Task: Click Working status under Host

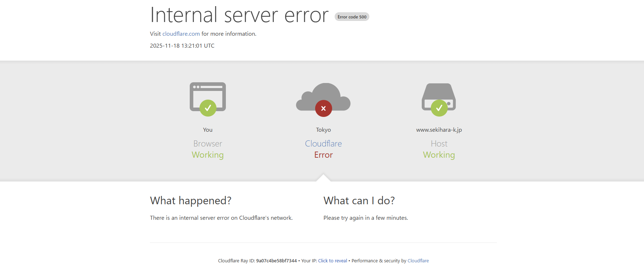Action: 439,155
